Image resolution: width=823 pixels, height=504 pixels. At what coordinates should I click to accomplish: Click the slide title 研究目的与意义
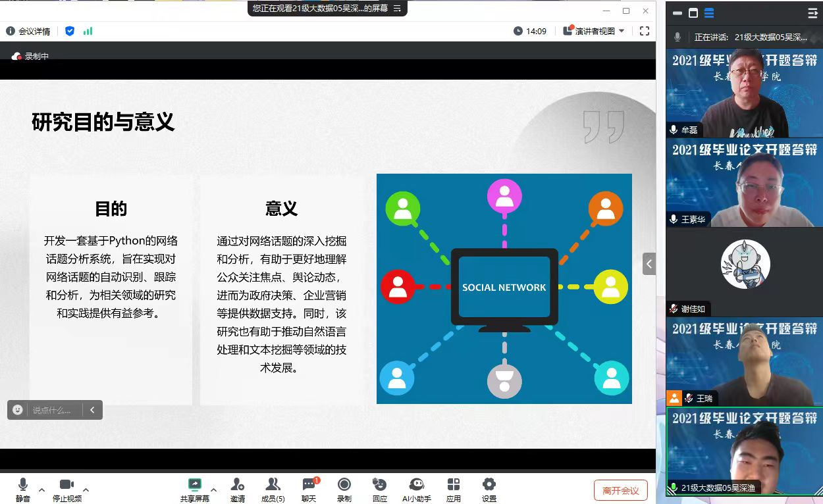(103, 122)
